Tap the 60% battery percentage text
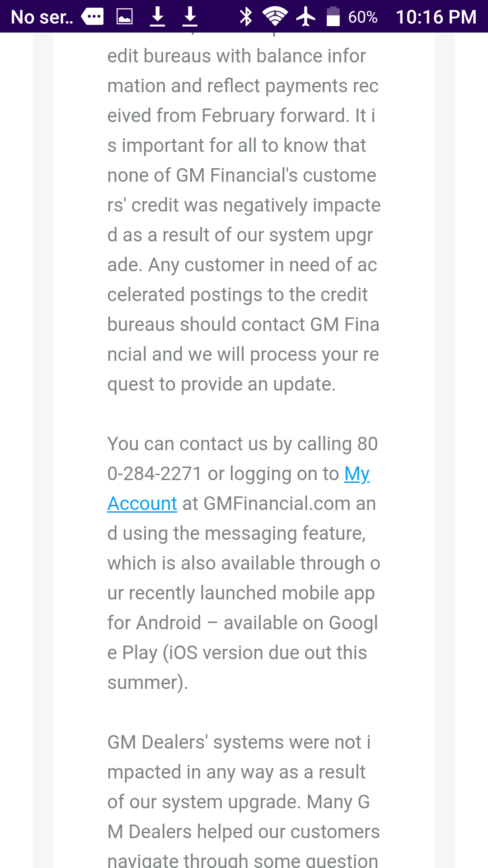The height and width of the screenshot is (868, 488). [x=363, y=17]
